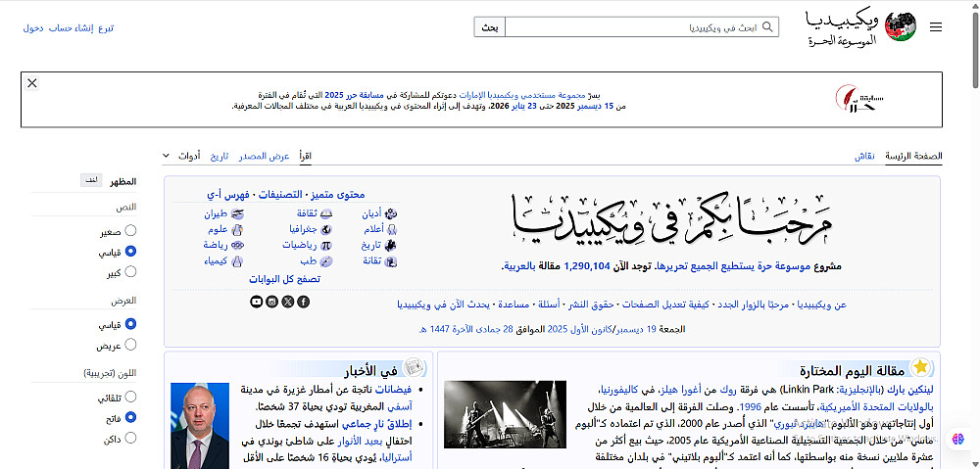Click the star icon beside مقالة اليوم المختارة
The image size is (980, 469).
[x=920, y=367]
